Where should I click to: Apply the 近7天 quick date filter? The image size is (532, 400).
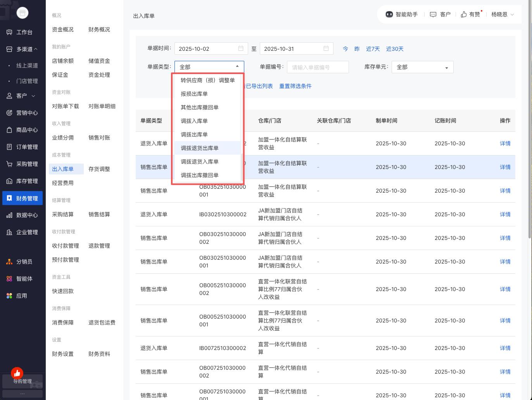pyautogui.click(x=373, y=49)
